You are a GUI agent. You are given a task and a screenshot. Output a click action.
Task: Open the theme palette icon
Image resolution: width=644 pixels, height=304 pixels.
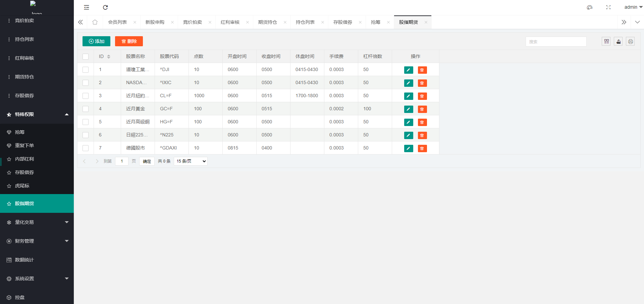pos(589,7)
